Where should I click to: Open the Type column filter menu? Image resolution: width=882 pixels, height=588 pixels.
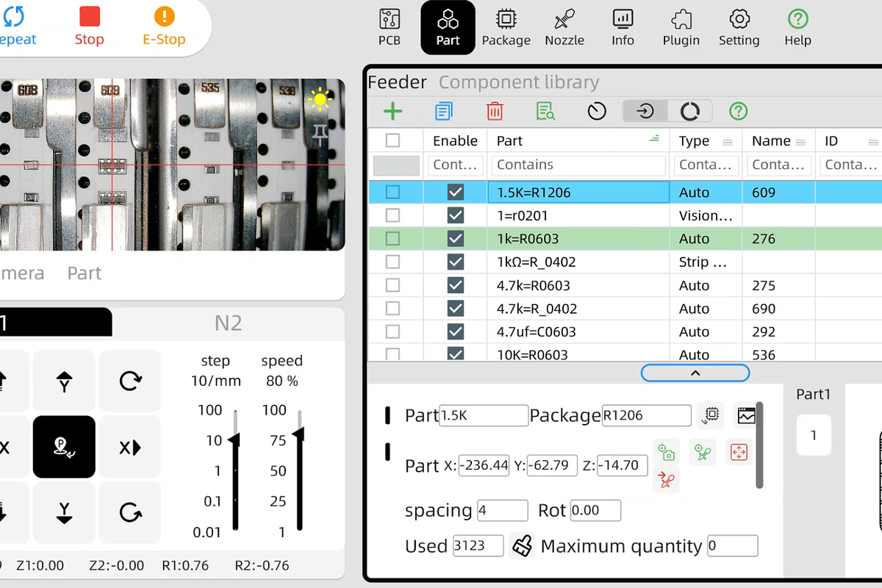point(728,142)
